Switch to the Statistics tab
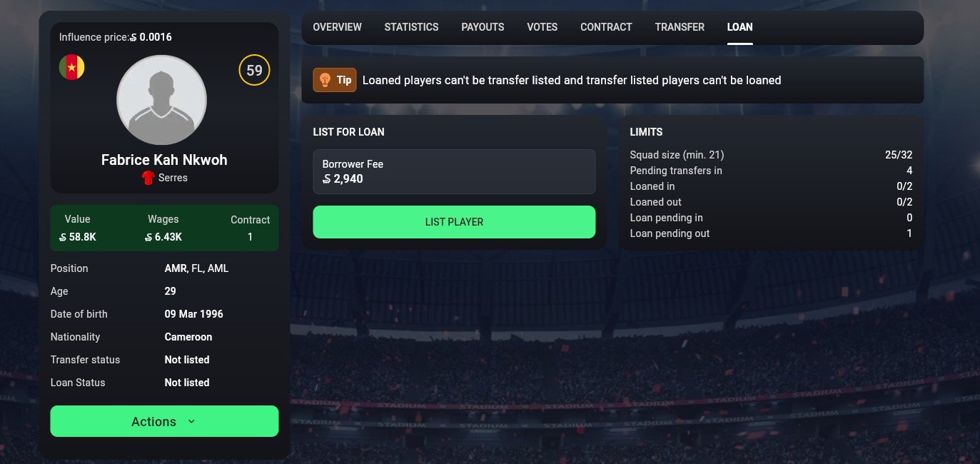Image resolution: width=980 pixels, height=464 pixels. 411,27
